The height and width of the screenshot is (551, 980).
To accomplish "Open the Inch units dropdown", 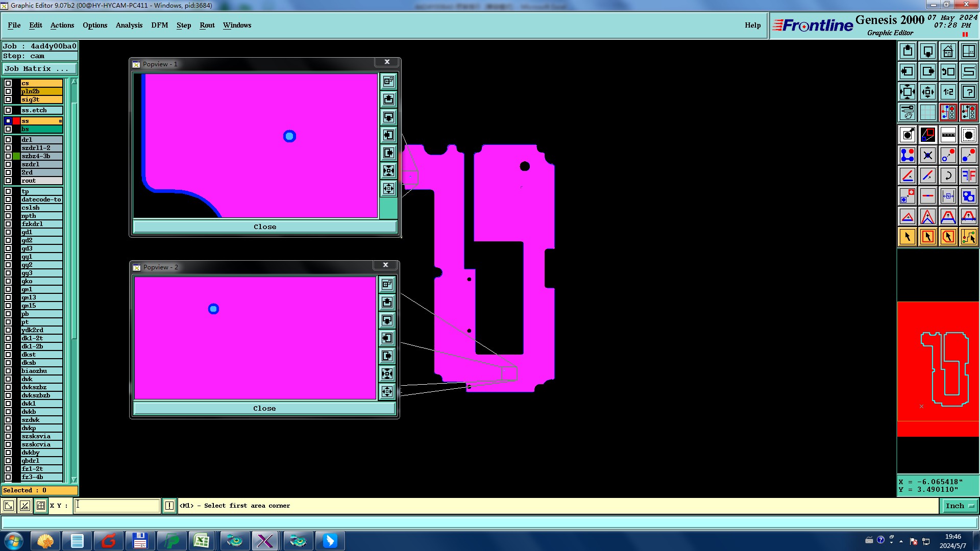I will click(960, 506).
